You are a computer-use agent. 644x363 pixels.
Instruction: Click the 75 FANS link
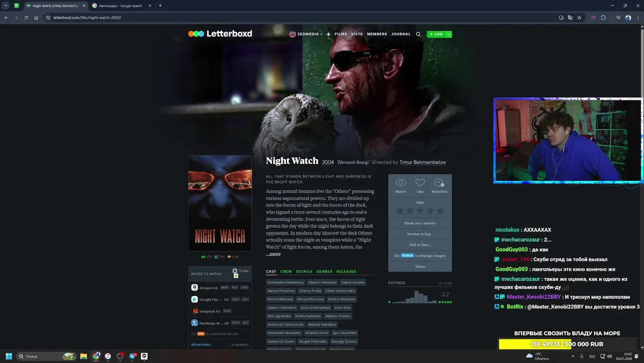pos(445,283)
